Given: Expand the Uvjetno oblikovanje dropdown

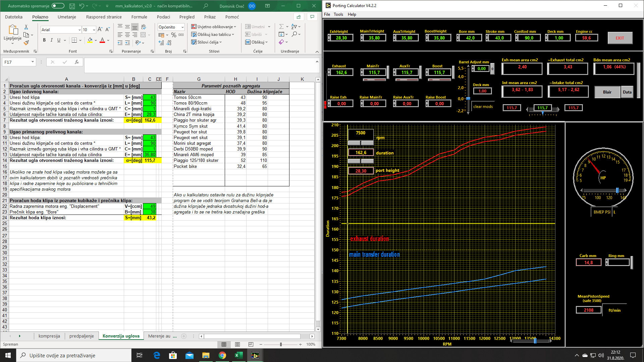Looking at the screenshot, I should point(214,27).
